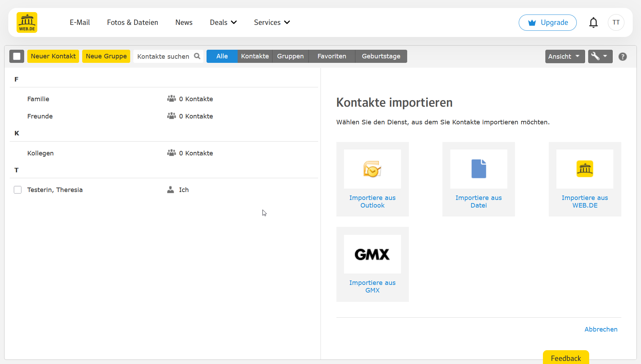Select the GMX import logo
Image resolution: width=641 pixels, height=364 pixels.
[x=372, y=255]
